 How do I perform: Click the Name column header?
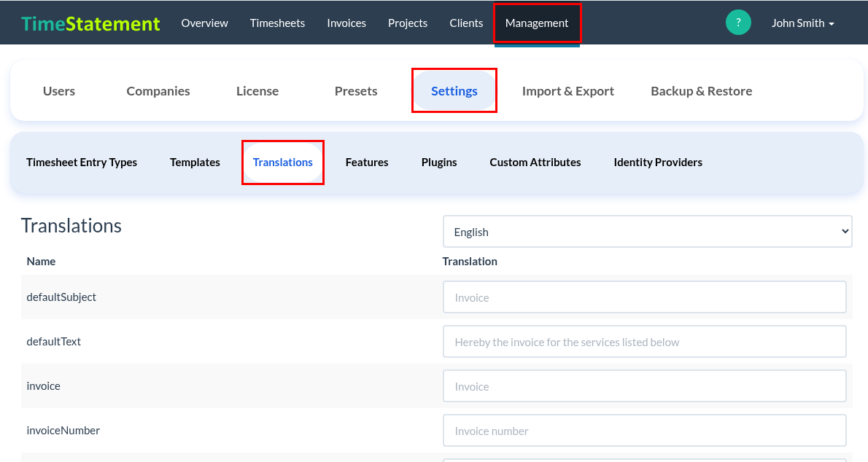click(x=41, y=261)
